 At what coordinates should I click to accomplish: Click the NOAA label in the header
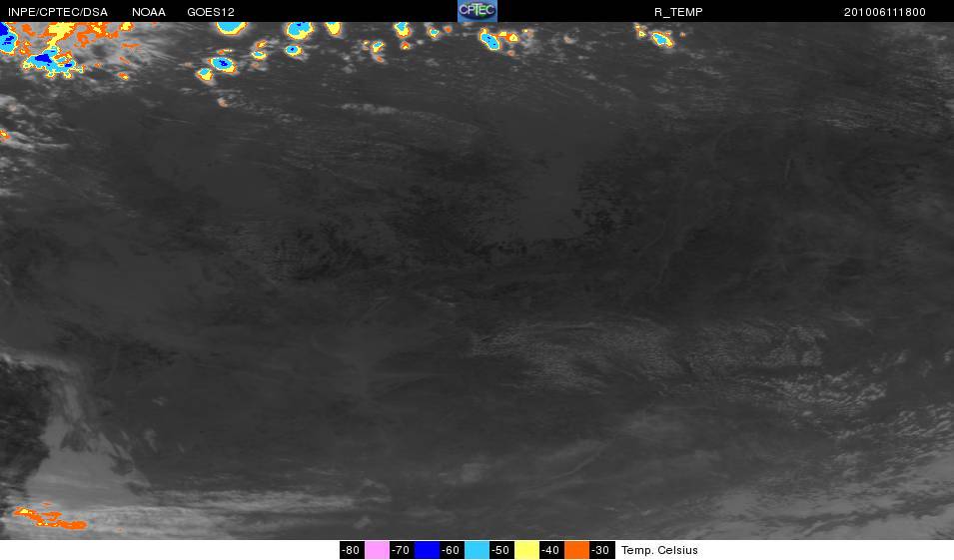coord(149,12)
